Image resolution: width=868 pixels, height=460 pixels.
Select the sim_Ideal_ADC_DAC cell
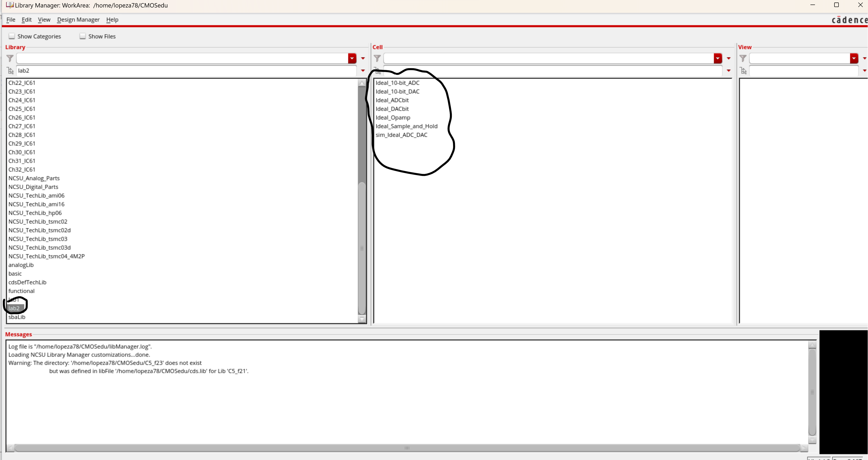coord(401,135)
